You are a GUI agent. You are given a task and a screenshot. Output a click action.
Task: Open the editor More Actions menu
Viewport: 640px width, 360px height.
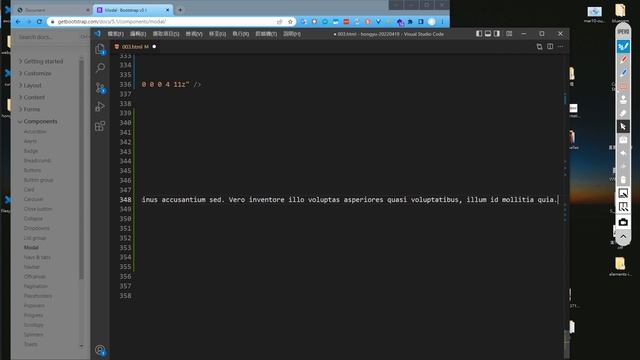tap(561, 47)
